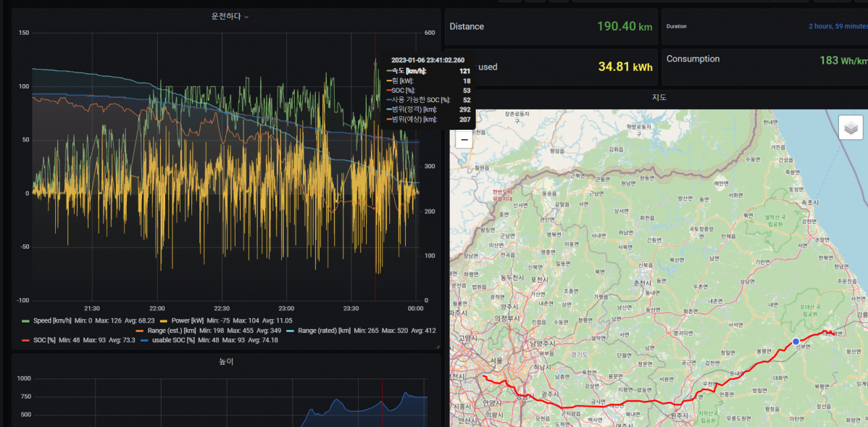Screen dimensions: 868x427
Task: Toggle Range (rated) [km] series legend label
Action: [x=325, y=330]
